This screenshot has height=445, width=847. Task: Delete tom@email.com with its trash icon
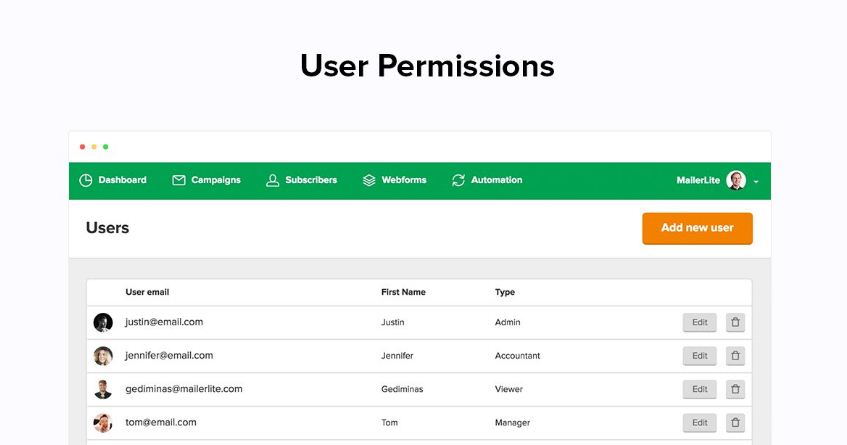pos(735,423)
